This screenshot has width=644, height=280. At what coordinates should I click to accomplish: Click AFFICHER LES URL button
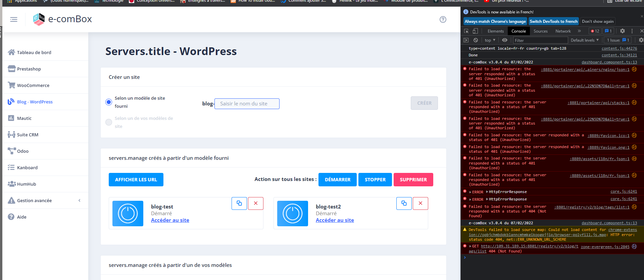point(136,180)
